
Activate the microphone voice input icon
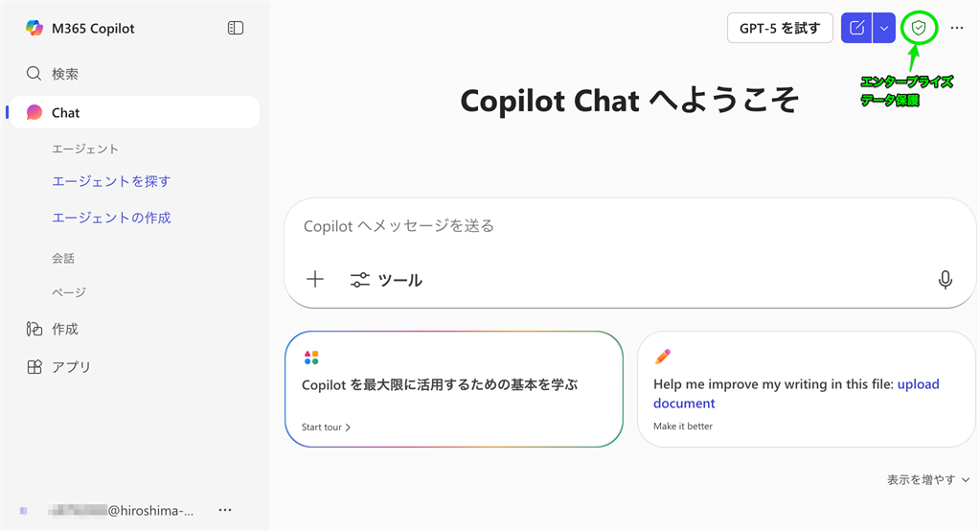tap(946, 280)
